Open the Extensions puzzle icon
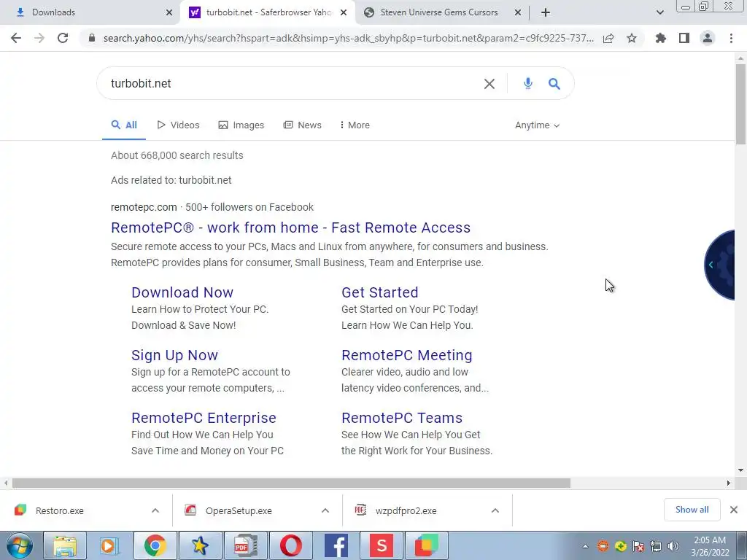The width and height of the screenshot is (747, 560). pyautogui.click(x=661, y=38)
